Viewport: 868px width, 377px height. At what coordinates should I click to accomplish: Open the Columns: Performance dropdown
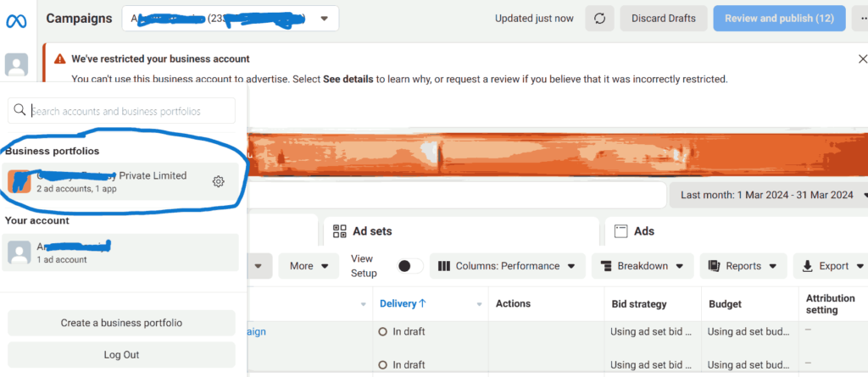[507, 266]
